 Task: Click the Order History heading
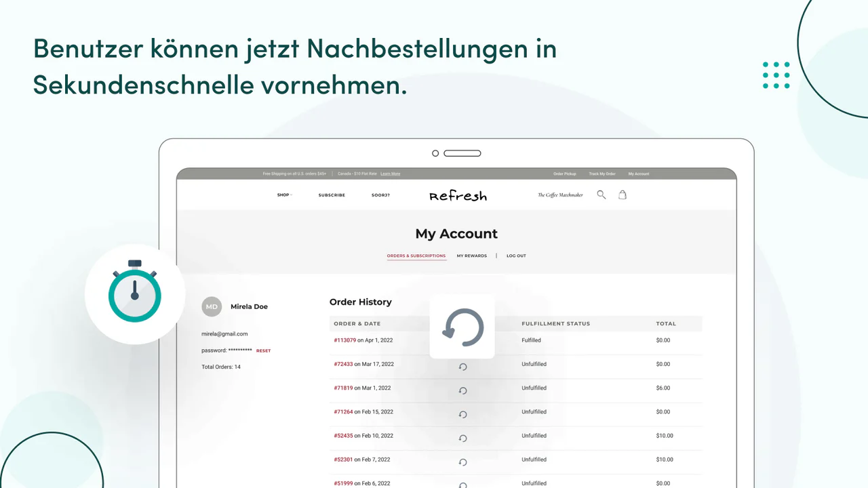coord(361,302)
